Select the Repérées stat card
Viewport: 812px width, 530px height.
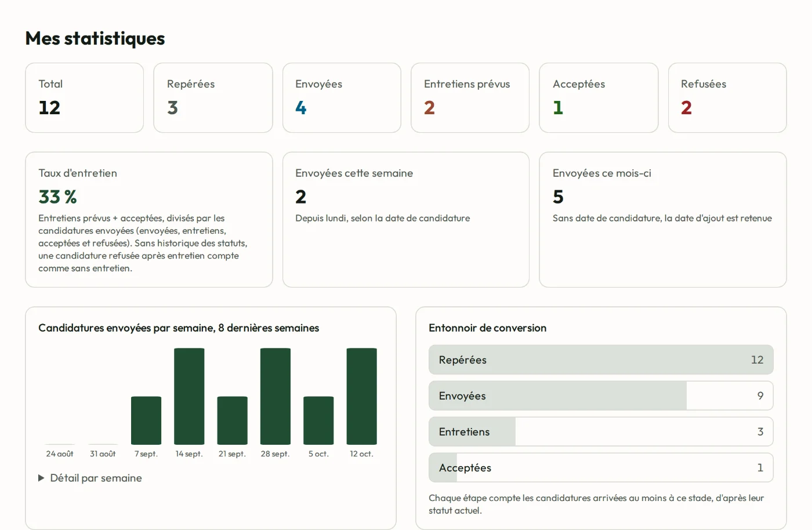(213, 98)
